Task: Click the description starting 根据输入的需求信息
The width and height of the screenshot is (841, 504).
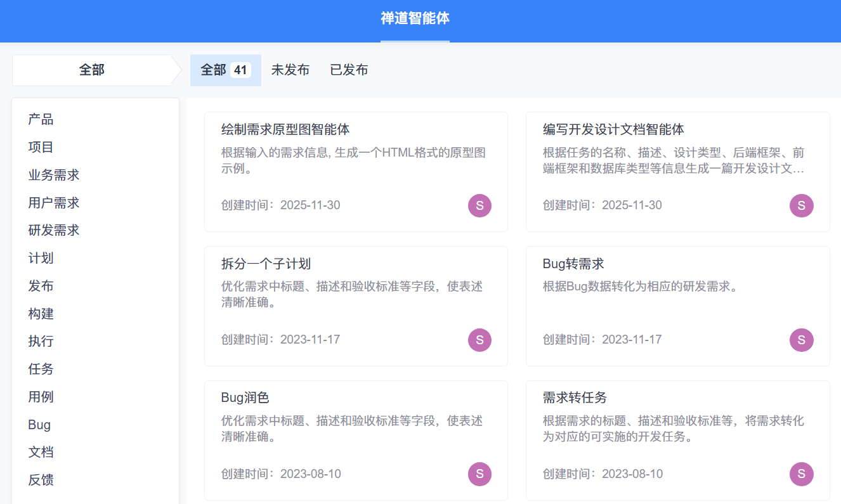Action: tap(354, 161)
